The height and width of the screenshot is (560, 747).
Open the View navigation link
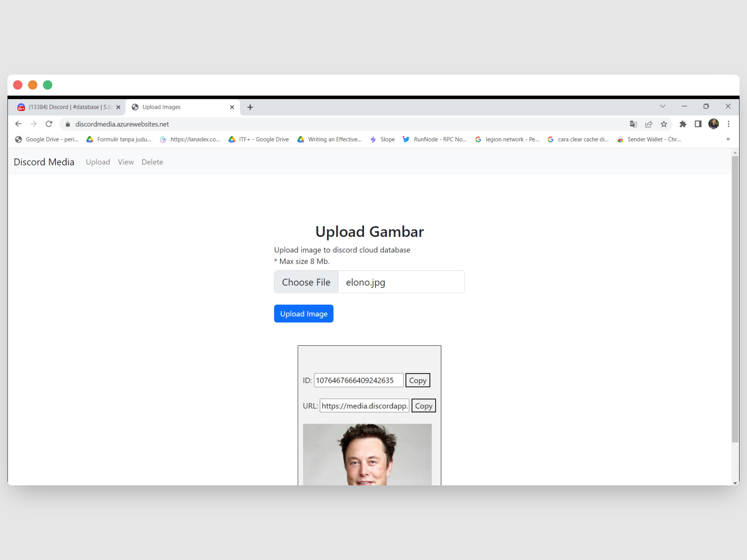[126, 162]
